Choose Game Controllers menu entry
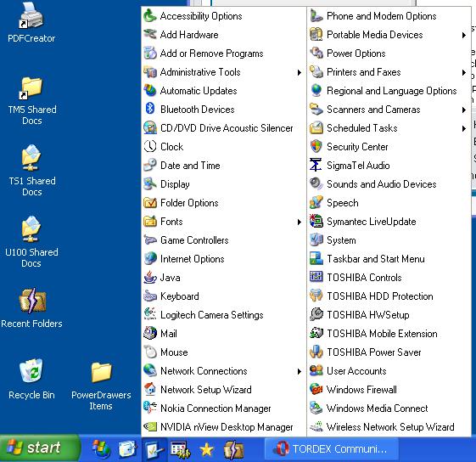 click(x=223, y=240)
